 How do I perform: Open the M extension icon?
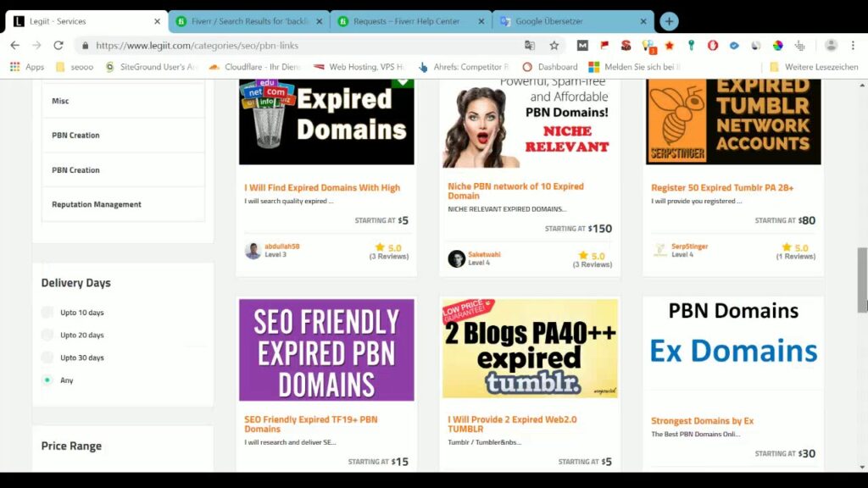point(582,46)
